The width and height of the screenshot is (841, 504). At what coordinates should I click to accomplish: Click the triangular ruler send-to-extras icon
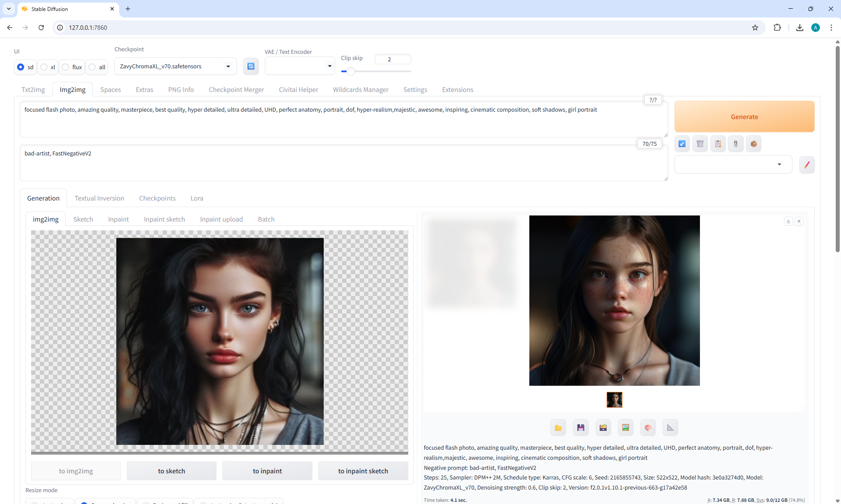pos(670,427)
